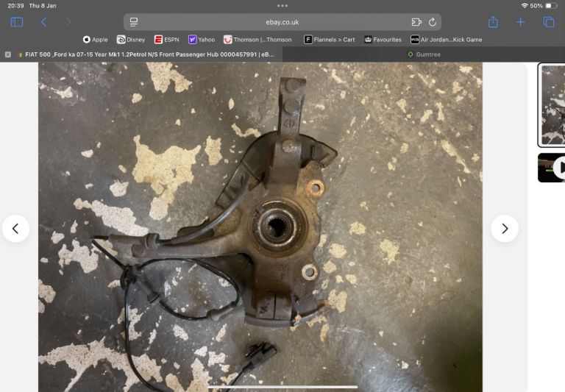Screen dimensions: 565x392
Task: Open the Flannels > Cart bookmark
Action: click(x=329, y=40)
